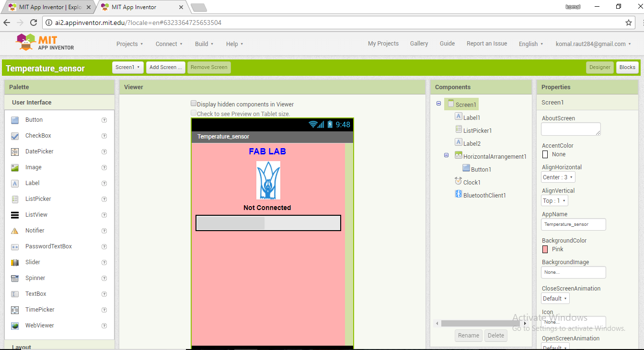This screenshot has width=644, height=350.
Task: Open the Connect menu
Action: [169, 44]
